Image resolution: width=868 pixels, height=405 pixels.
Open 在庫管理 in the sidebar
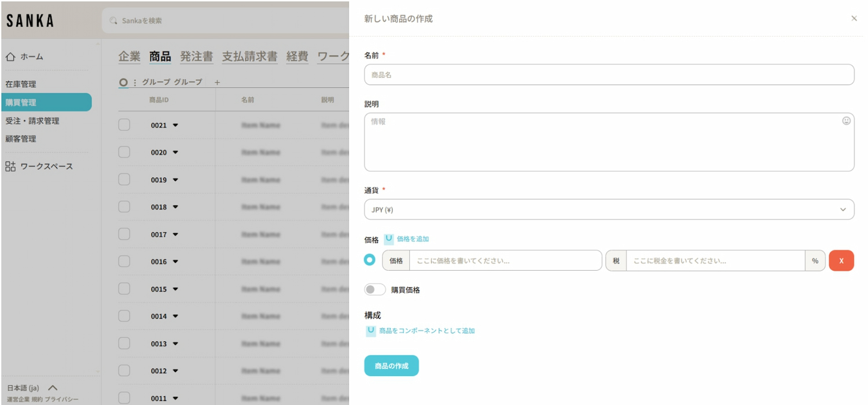(x=21, y=84)
